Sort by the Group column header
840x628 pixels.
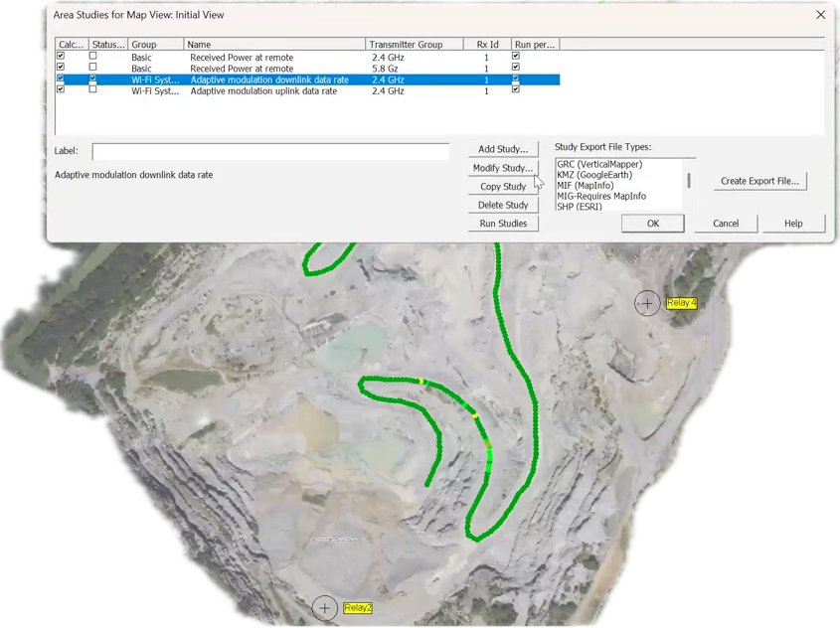click(156, 45)
